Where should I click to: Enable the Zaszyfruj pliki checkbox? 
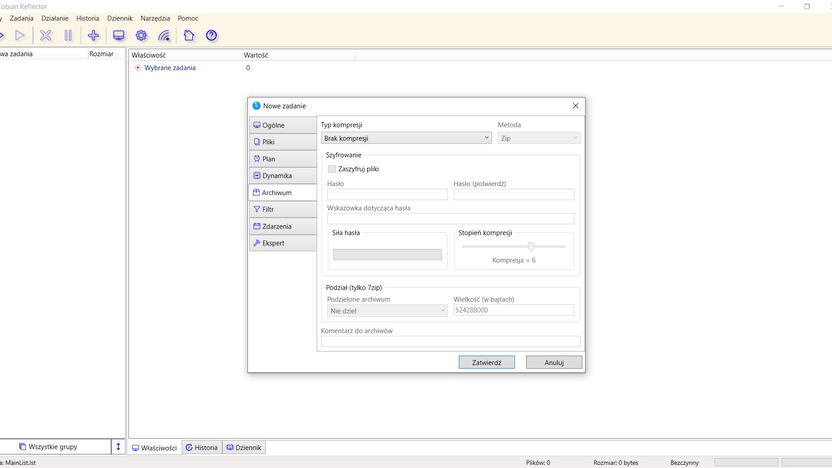pyautogui.click(x=332, y=169)
